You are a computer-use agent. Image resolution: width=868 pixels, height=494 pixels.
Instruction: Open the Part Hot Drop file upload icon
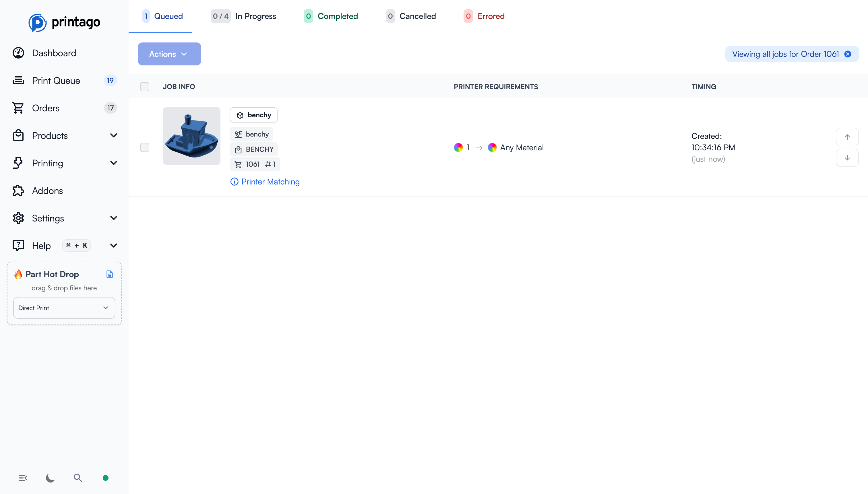point(109,274)
